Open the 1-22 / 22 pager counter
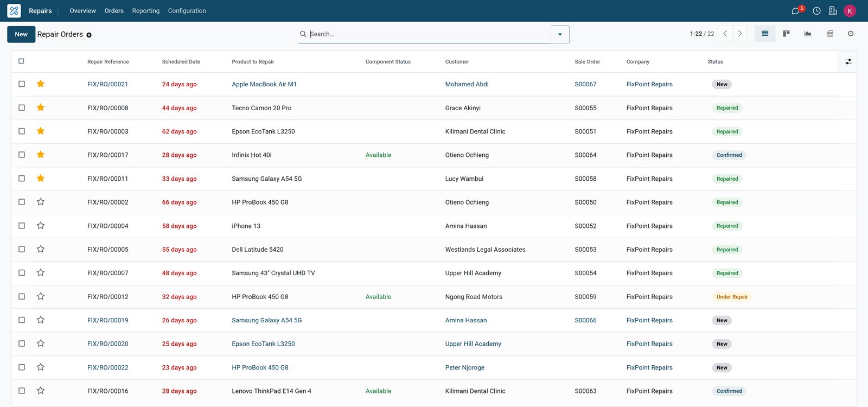This screenshot has width=868, height=407. pos(702,34)
